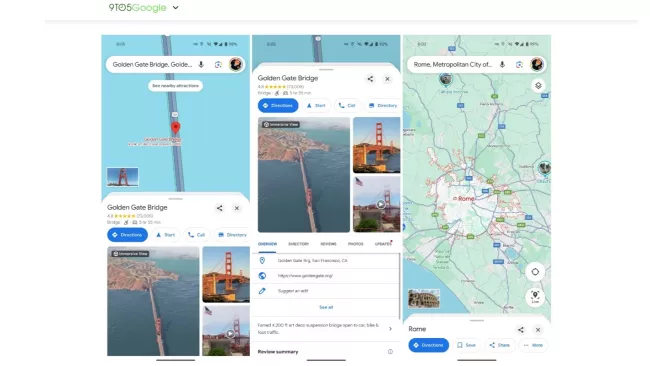Tap Directions button in left Golden Gate card
650x366 pixels.
tap(127, 235)
